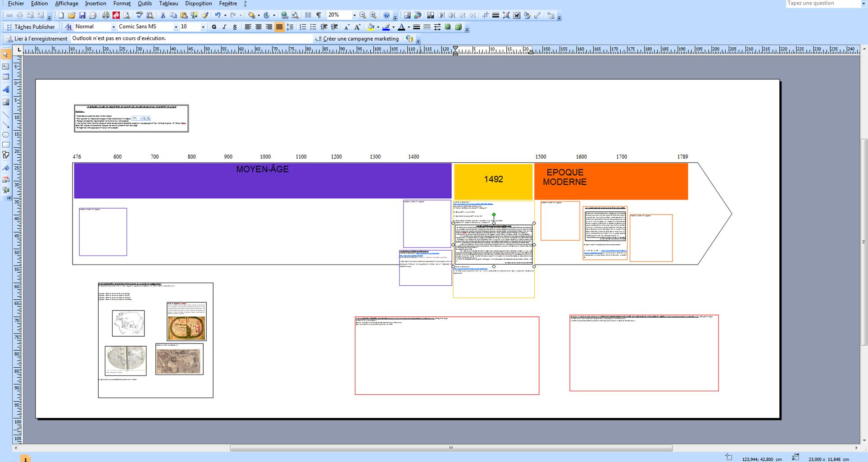868x462 pixels.
Task: Toggle bold (G) formatting
Action: pos(214,27)
